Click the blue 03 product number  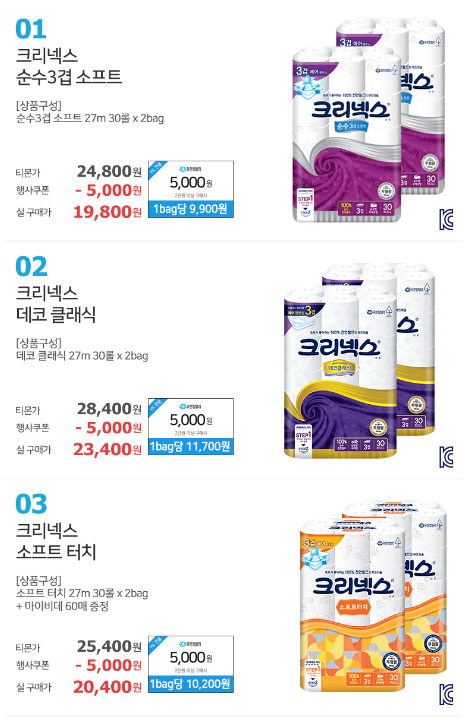pyautogui.click(x=31, y=504)
